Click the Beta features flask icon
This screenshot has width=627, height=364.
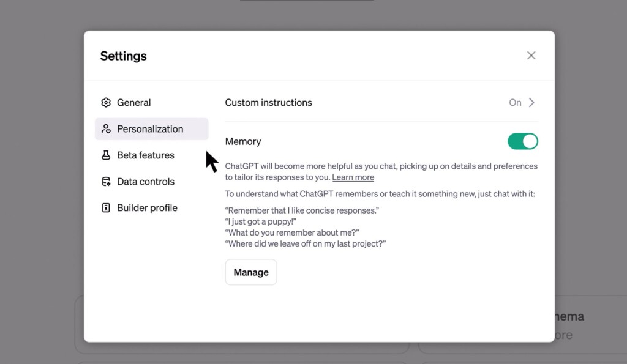pyautogui.click(x=105, y=155)
